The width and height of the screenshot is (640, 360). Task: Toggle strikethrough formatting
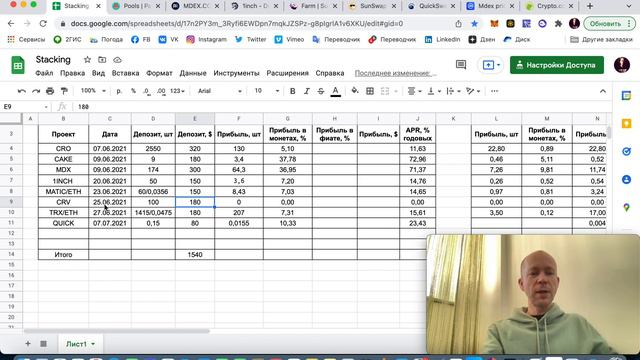321,91
